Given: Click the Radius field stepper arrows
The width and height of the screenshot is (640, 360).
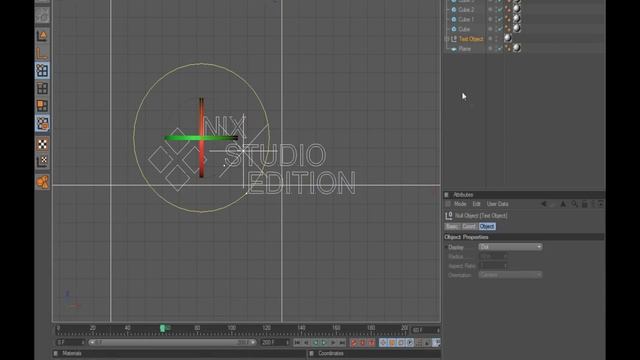Looking at the screenshot, I should [506, 256].
